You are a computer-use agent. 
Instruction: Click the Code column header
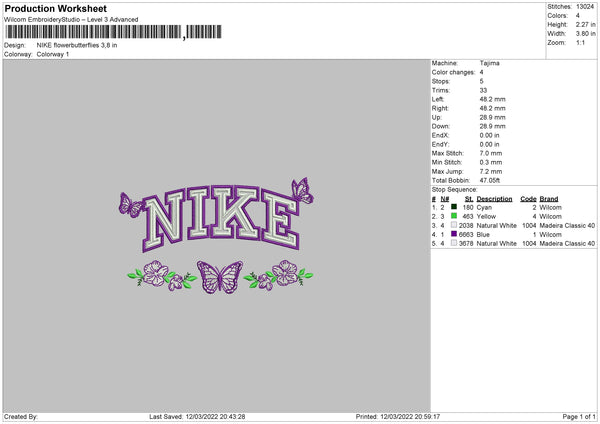tap(528, 199)
